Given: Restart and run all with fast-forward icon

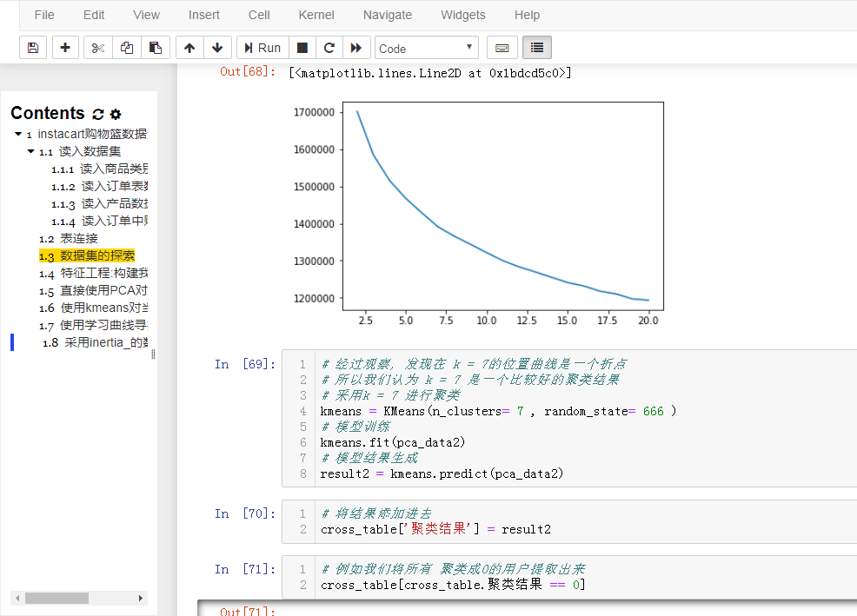Looking at the screenshot, I should coord(355,48).
